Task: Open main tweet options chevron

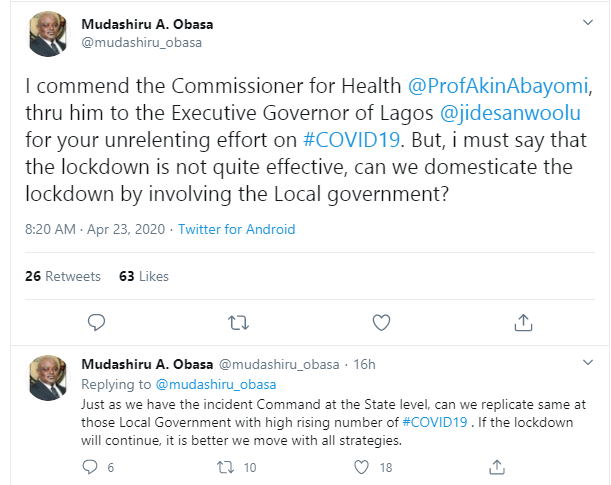Action: tap(587, 19)
